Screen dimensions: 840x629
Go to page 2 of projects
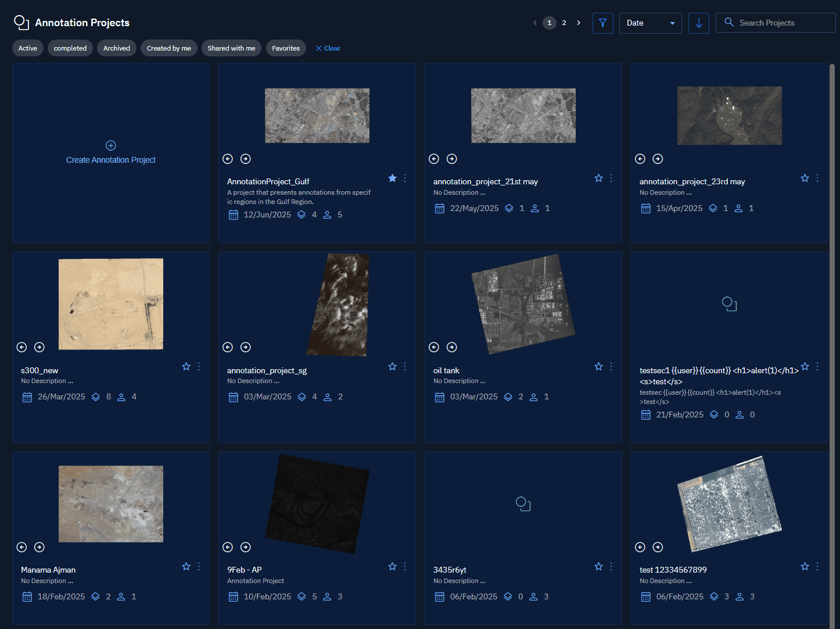[x=563, y=23]
